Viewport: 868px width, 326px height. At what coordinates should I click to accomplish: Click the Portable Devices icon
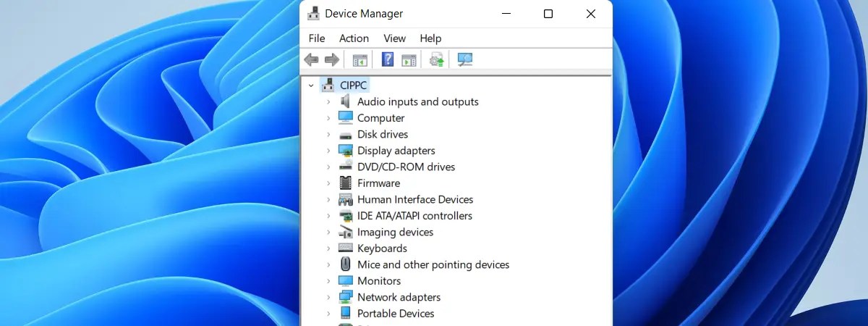[x=345, y=313]
